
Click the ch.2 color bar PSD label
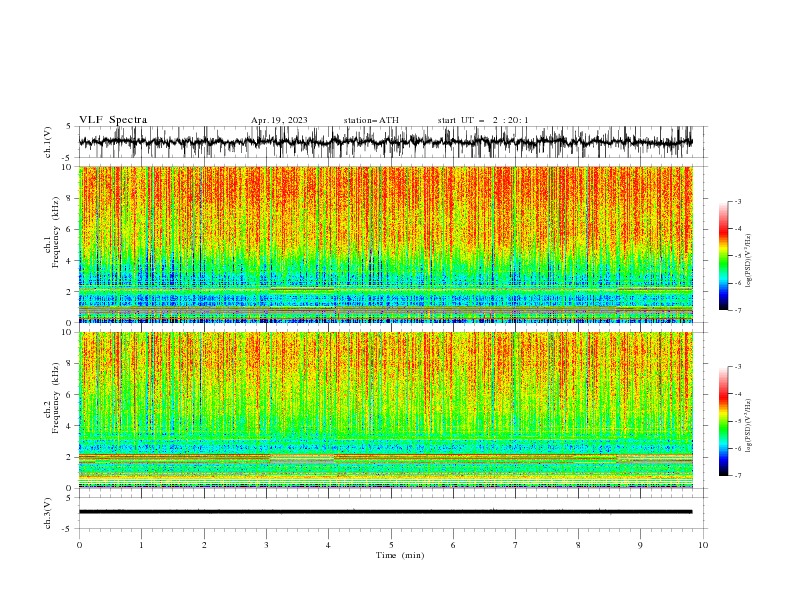(x=748, y=426)
